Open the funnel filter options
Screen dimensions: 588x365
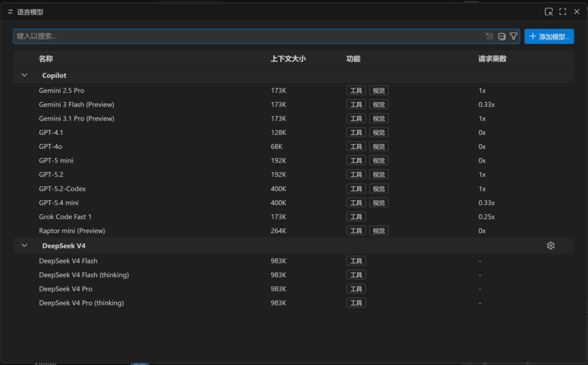514,36
